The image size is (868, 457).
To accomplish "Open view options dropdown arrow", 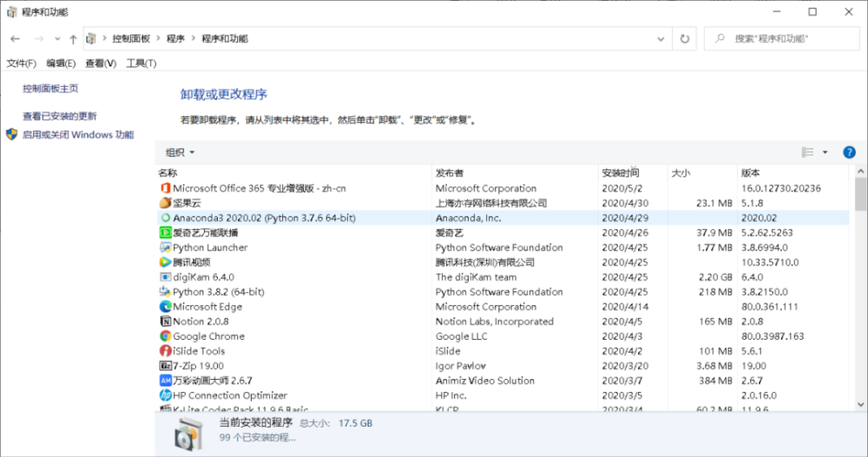I will coord(825,152).
